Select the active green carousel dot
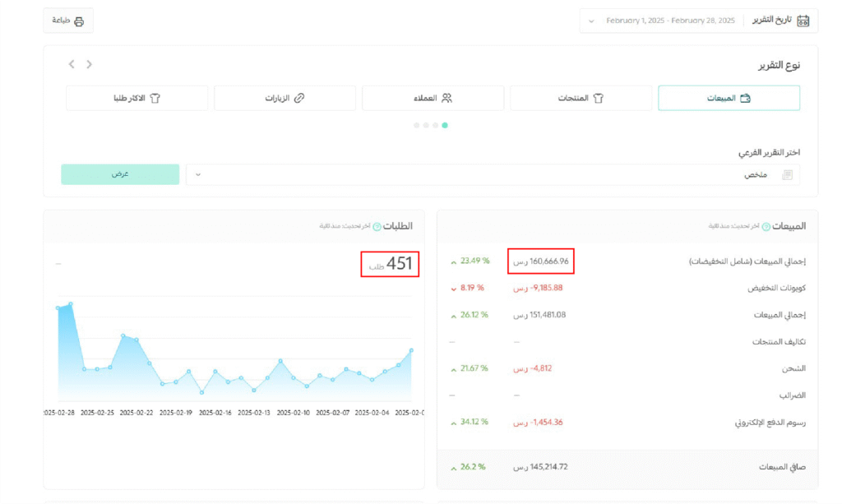The width and height of the screenshot is (842, 504). (x=445, y=126)
